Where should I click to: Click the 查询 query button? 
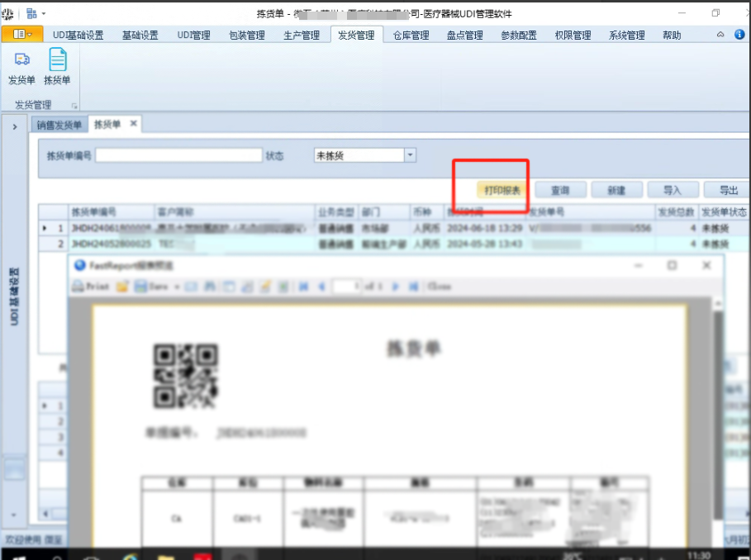click(x=559, y=189)
